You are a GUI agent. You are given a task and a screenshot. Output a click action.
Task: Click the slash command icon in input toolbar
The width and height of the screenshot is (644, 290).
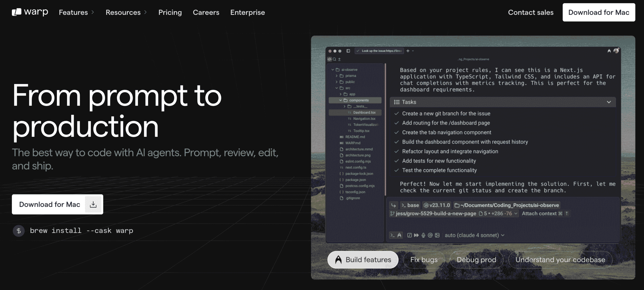(410, 235)
